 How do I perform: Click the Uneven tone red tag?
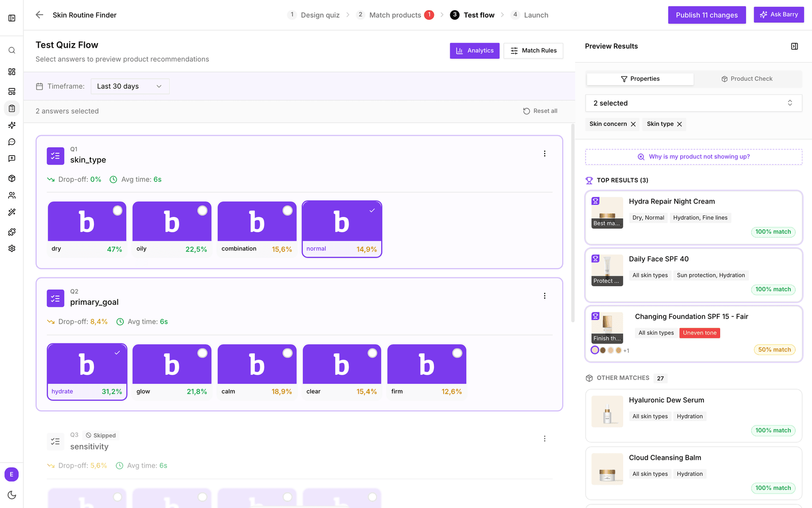click(699, 333)
